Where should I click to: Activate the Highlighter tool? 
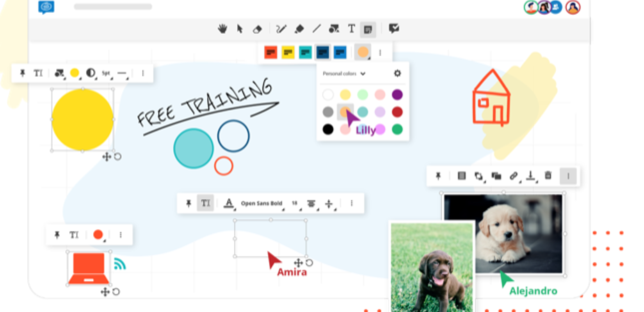point(299,29)
